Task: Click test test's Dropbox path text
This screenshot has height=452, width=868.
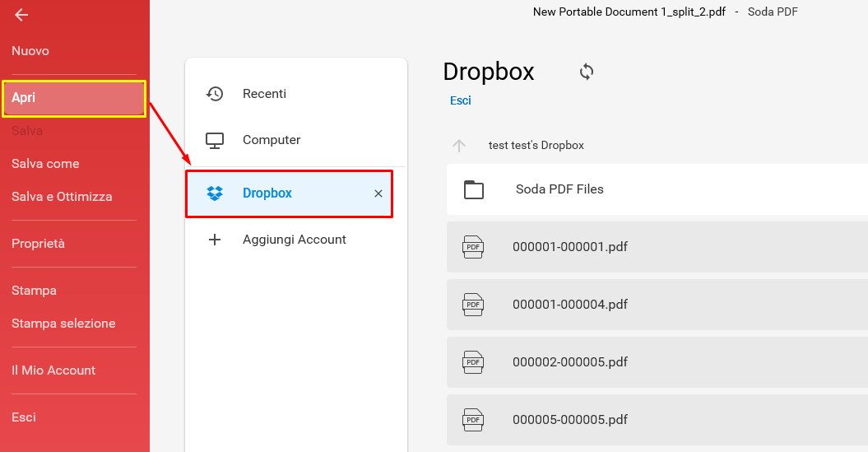Action: click(x=536, y=146)
